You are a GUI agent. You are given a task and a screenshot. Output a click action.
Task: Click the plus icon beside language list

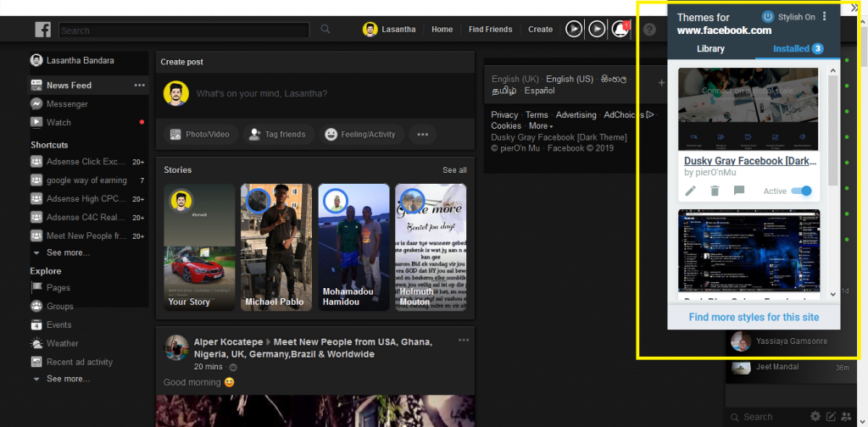coord(661,83)
